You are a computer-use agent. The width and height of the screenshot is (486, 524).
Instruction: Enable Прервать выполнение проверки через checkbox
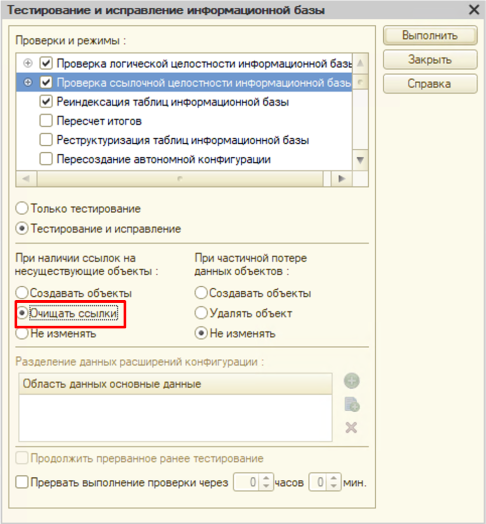coord(22,482)
